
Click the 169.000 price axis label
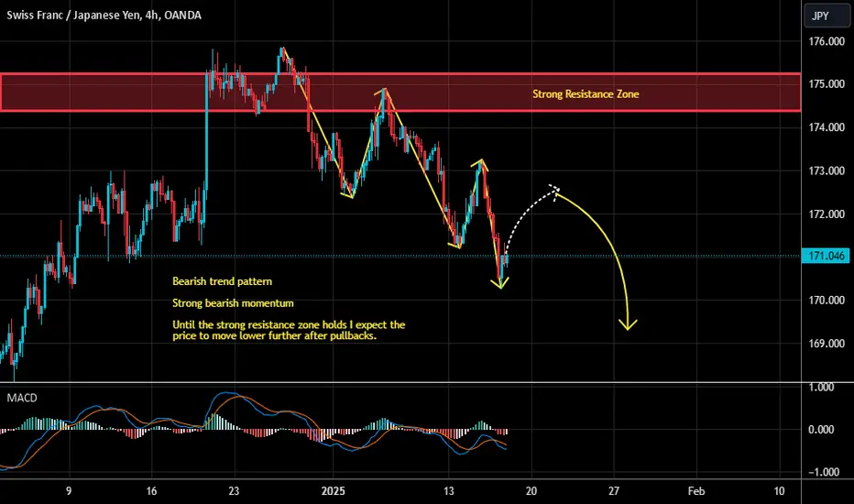(x=827, y=344)
